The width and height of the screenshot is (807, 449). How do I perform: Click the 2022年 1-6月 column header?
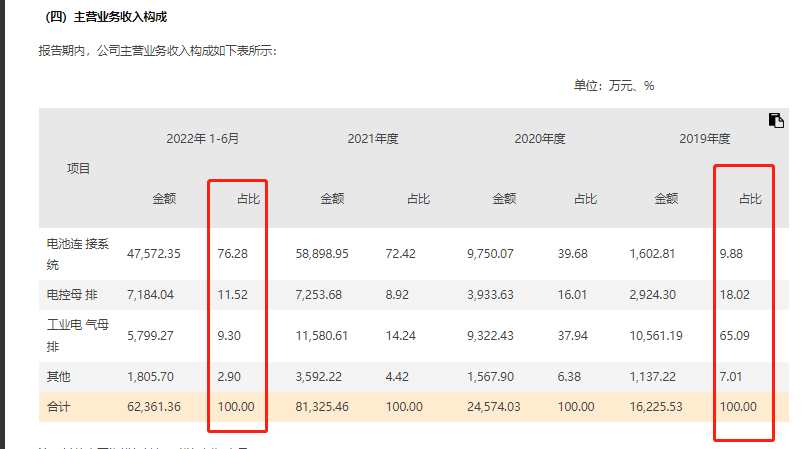203,139
